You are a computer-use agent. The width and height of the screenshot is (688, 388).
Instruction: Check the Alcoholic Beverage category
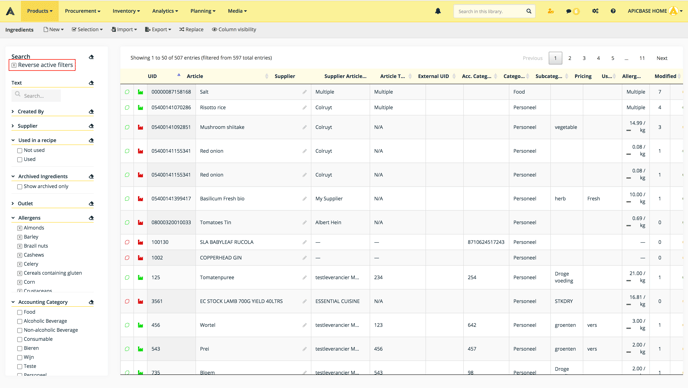19,321
